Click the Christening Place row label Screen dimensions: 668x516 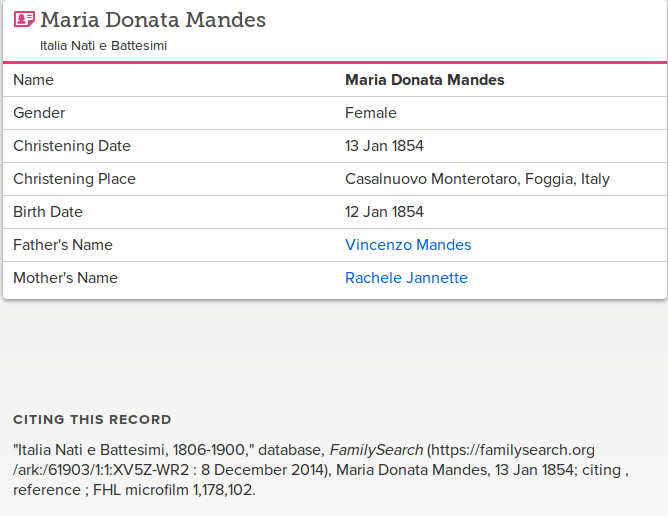point(74,179)
